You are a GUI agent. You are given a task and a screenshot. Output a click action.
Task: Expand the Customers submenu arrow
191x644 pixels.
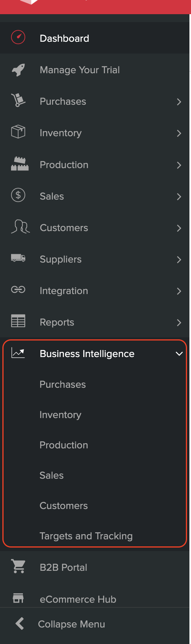pos(179,228)
